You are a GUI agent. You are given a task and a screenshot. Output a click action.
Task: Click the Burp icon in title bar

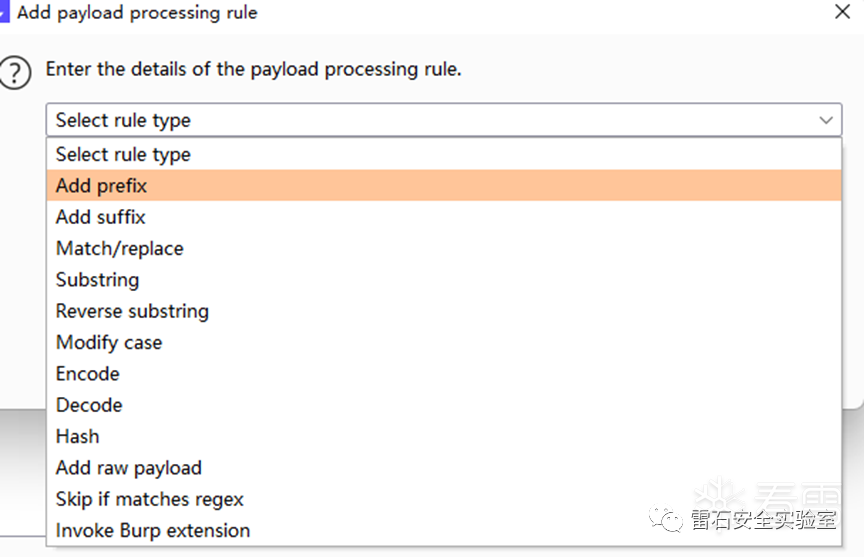coord(3,13)
